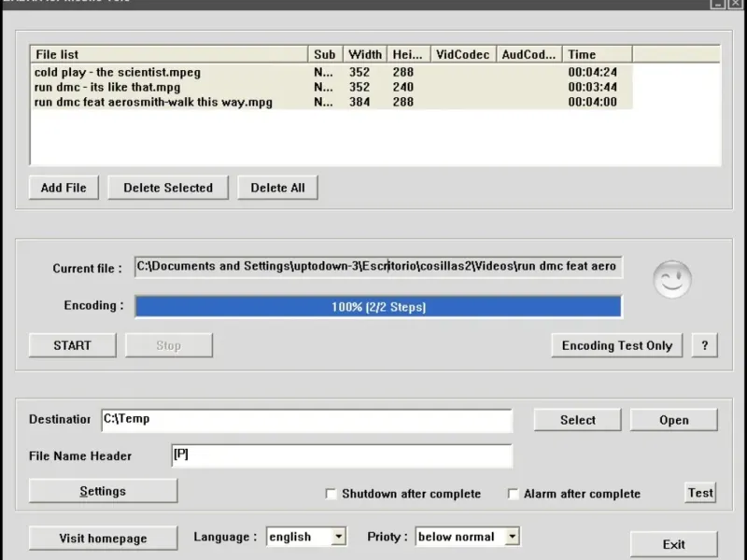Screen dimensions: 747x560
Task: Click the File list column header
Action: click(x=169, y=54)
